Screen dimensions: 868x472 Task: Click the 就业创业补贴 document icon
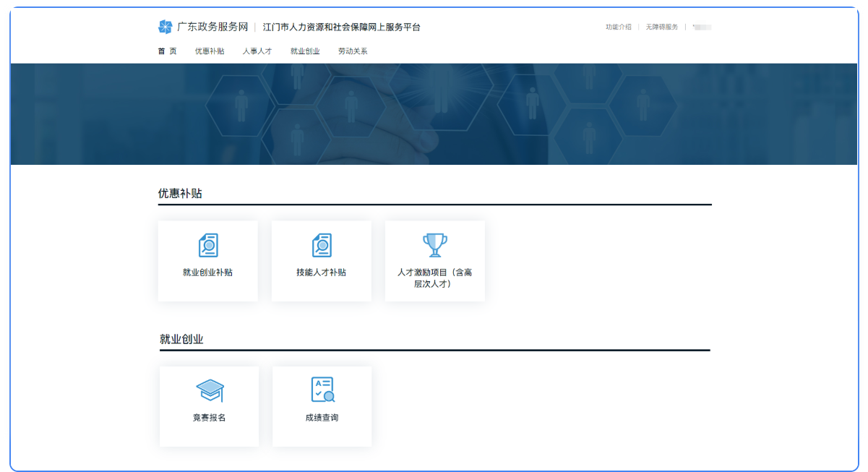tap(208, 246)
